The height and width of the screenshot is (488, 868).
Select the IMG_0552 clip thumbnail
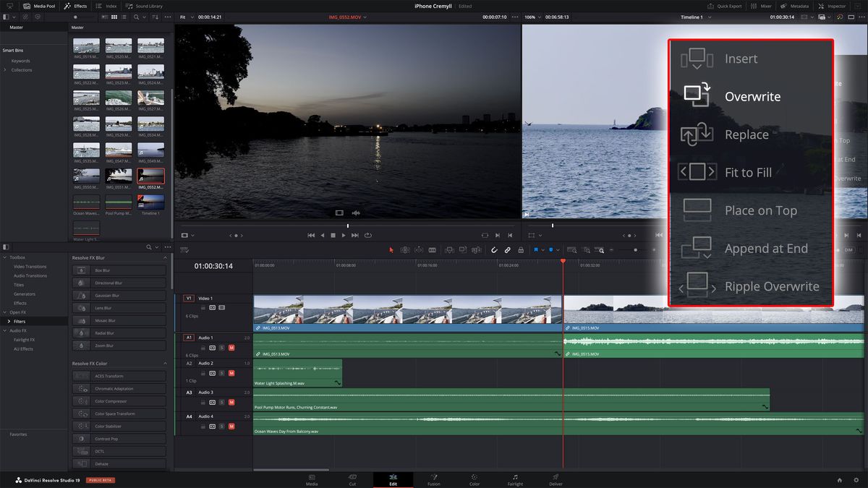(150, 177)
